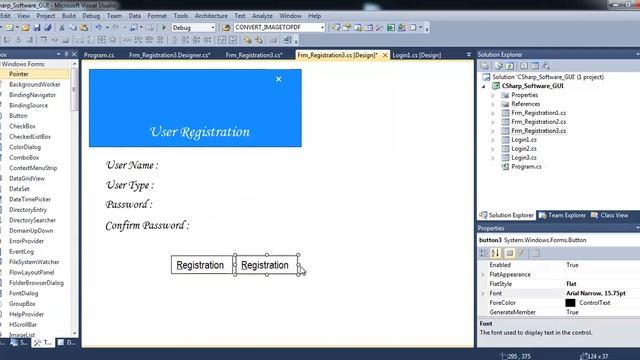Select CheckBox control in Toolbox
The height and width of the screenshot is (360, 640).
(22, 127)
